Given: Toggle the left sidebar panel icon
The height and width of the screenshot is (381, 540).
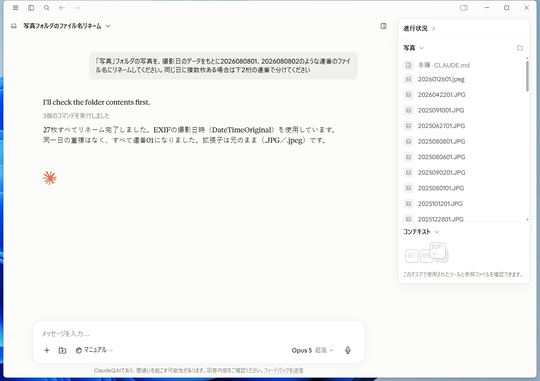Looking at the screenshot, I should coord(31,8).
